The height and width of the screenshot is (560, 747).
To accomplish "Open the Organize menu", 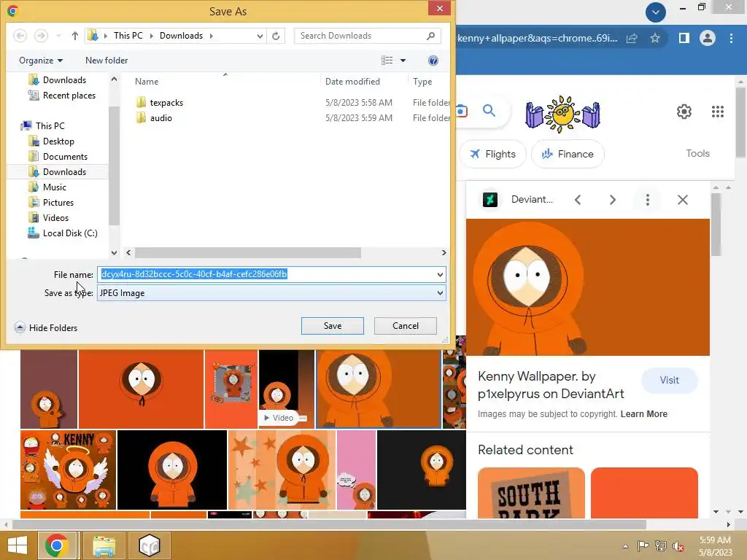I will 41,61.
